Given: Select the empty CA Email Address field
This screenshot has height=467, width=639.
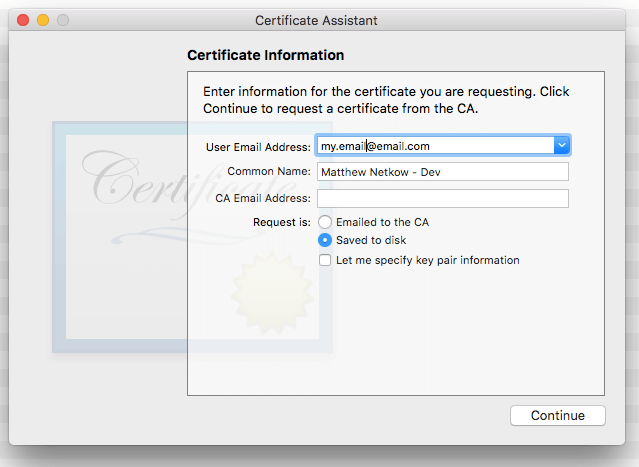Looking at the screenshot, I should coord(443,198).
